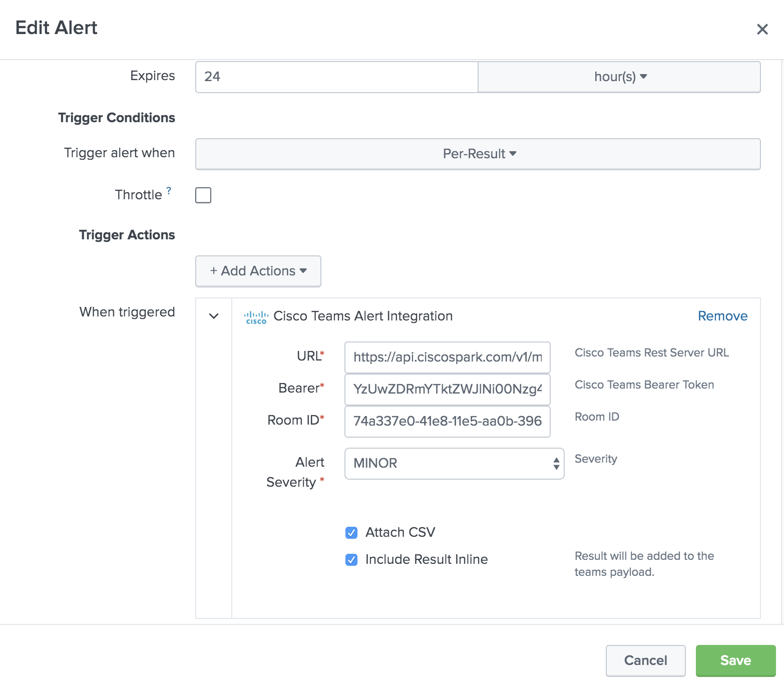
Task: Open the Throttle help question mark
Action: pyautogui.click(x=169, y=191)
